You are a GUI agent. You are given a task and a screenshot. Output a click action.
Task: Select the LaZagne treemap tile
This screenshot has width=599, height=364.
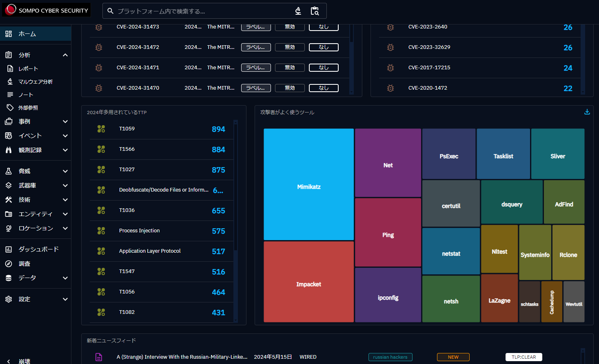(x=499, y=298)
